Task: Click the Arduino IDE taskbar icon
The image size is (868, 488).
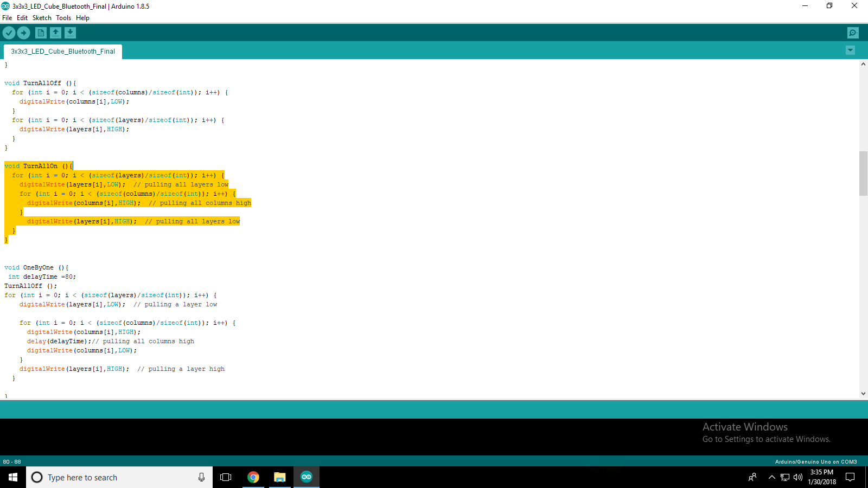Action: (x=307, y=477)
